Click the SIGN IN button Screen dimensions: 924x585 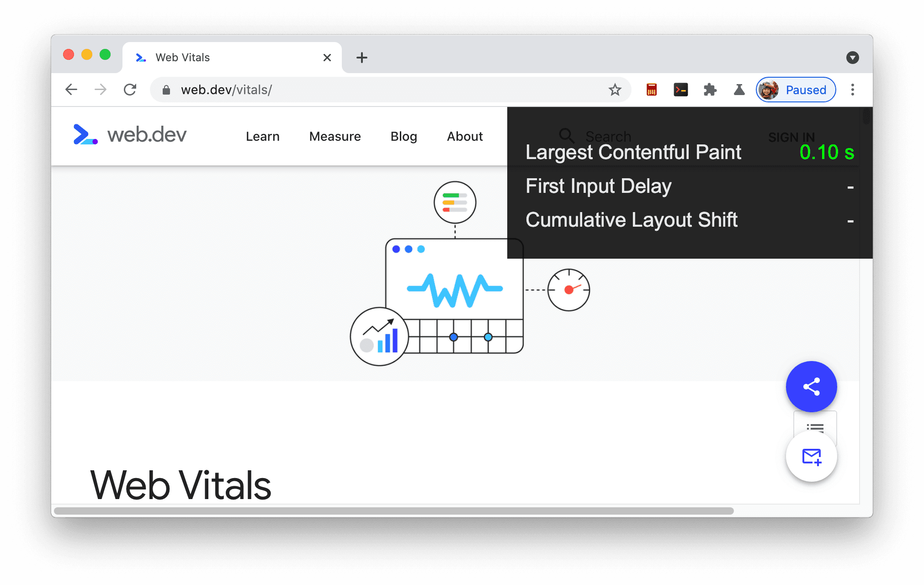click(x=791, y=135)
